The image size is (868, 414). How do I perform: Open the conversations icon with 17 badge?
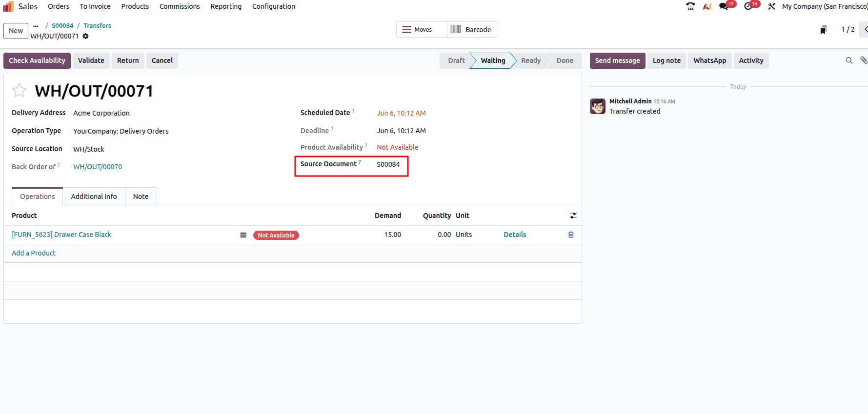click(724, 6)
